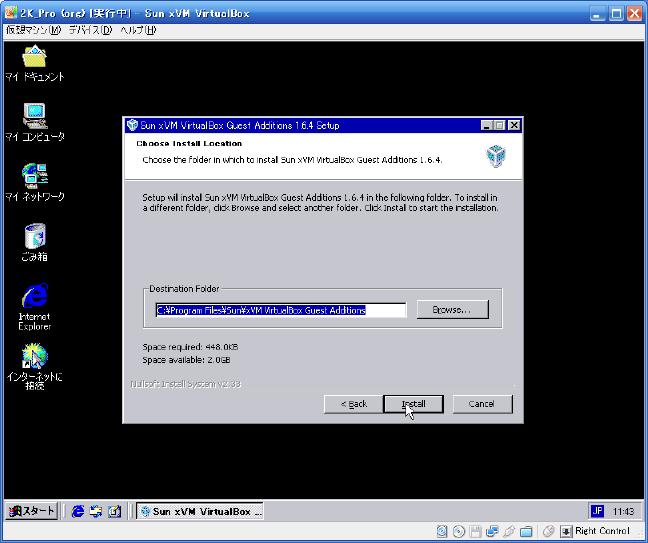Select the ごみ箱 recycle bin icon

click(x=35, y=242)
